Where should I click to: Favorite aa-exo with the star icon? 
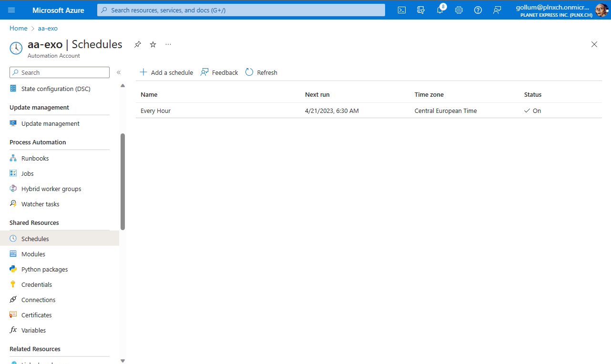(153, 44)
